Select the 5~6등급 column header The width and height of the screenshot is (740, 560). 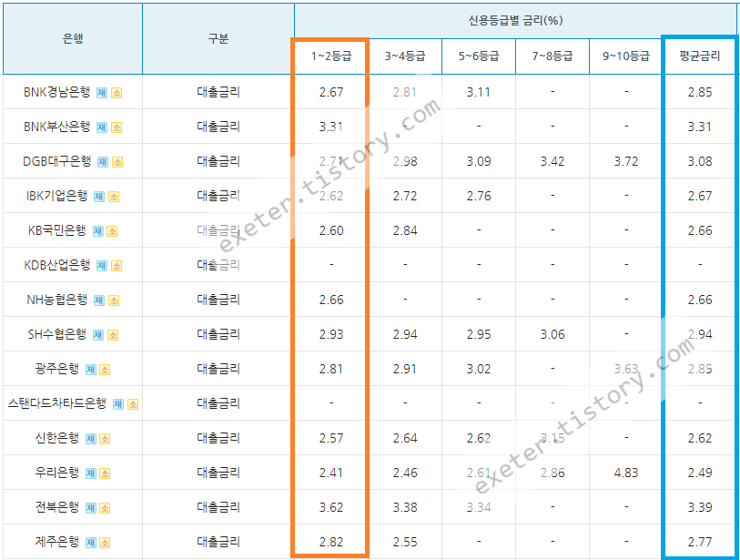click(x=479, y=56)
